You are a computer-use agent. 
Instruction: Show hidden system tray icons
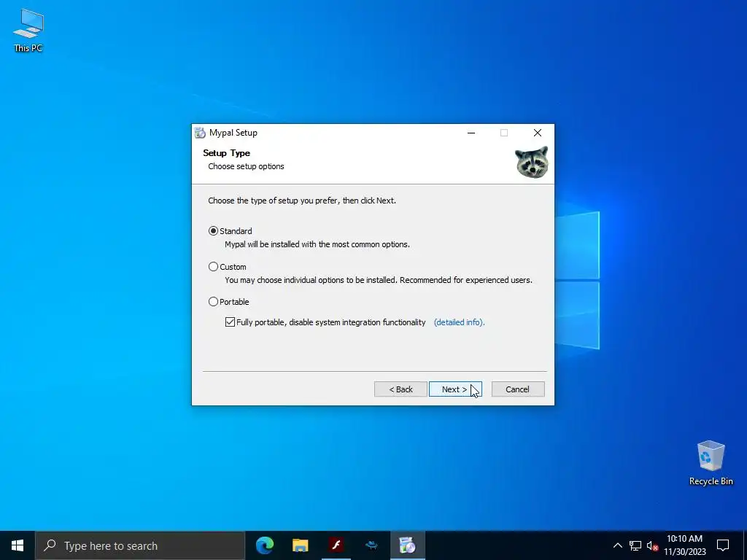pyautogui.click(x=617, y=545)
